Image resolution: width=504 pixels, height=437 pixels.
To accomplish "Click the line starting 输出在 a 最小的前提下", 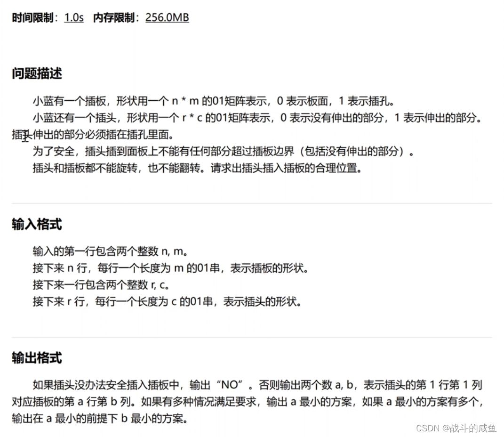I will click(100, 418).
